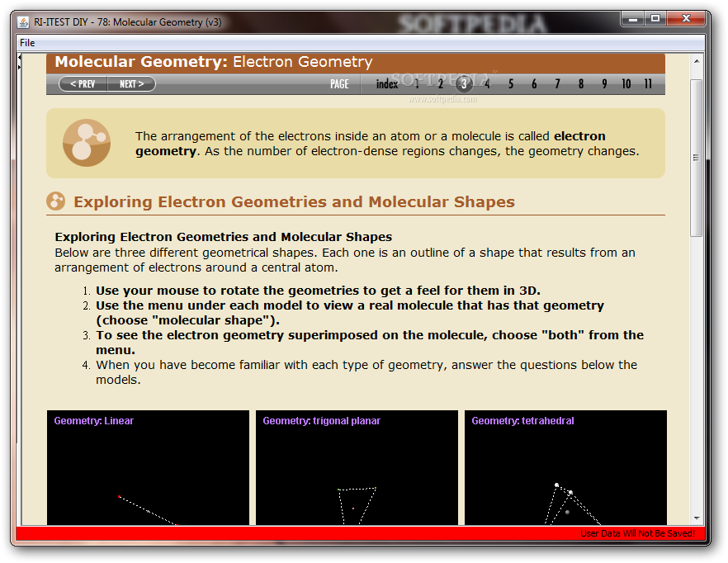728x563 pixels.
Task: Jump to page 2
Action: 441,84
